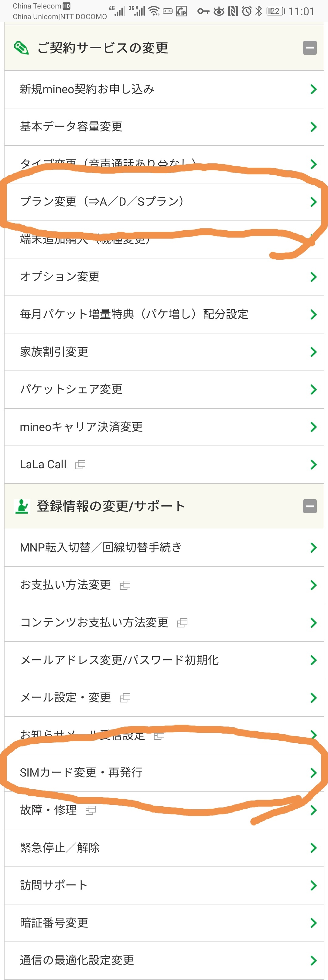Image resolution: width=328 pixels, height=980 pixels.
Task: Collapse the ご契約サービスの変更 section
Action: click(x=310, y=48)
